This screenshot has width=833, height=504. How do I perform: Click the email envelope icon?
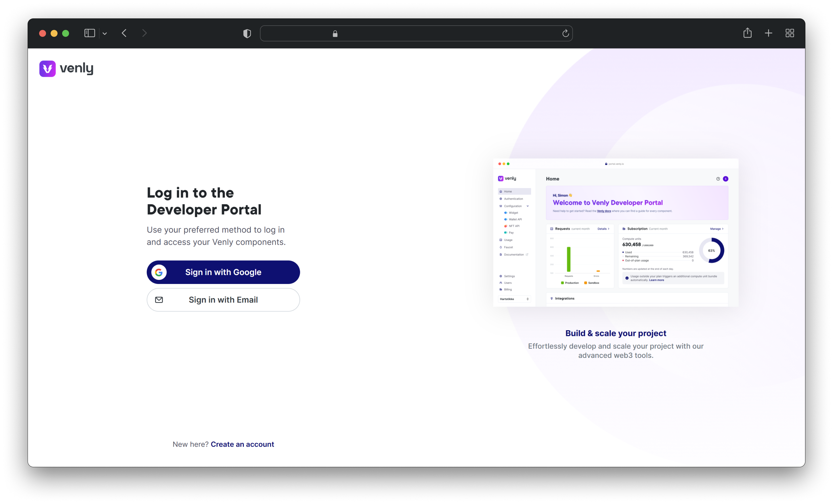(x=159, y=299)
